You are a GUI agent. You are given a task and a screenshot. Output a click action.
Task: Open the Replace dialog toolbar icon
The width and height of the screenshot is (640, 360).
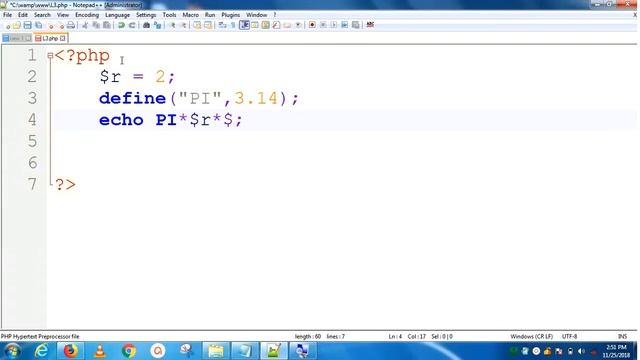[x=157, y=25]
